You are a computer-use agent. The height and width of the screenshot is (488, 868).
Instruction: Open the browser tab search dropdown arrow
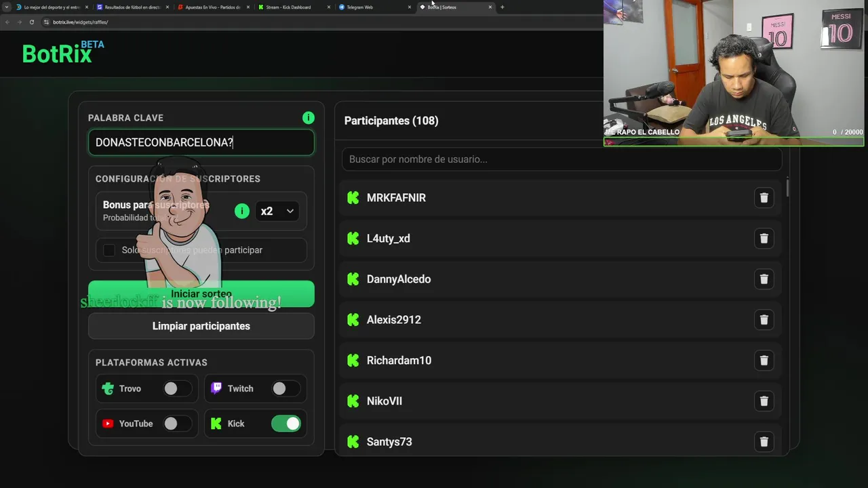(7, 7)
